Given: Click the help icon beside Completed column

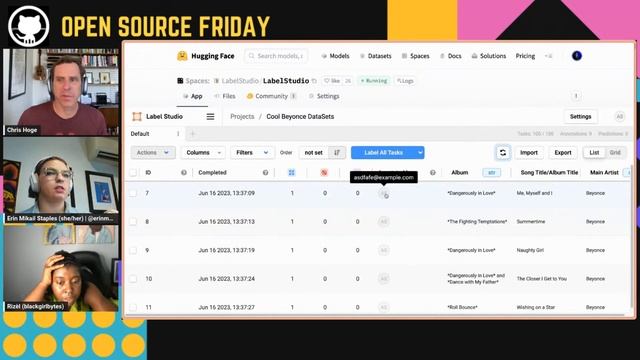Looking at the screenshot, I should pyautogui.click(x=265, y=173).
